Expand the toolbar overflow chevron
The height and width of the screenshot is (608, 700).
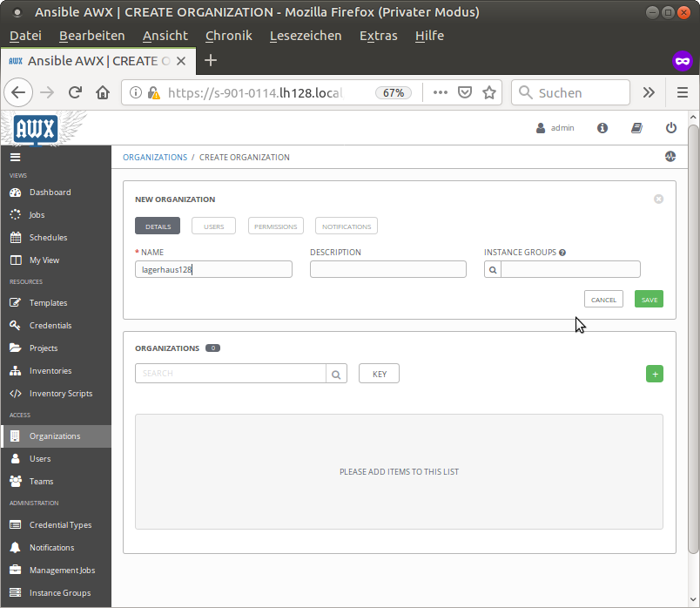pyautogui.click(x=649, y=92)
